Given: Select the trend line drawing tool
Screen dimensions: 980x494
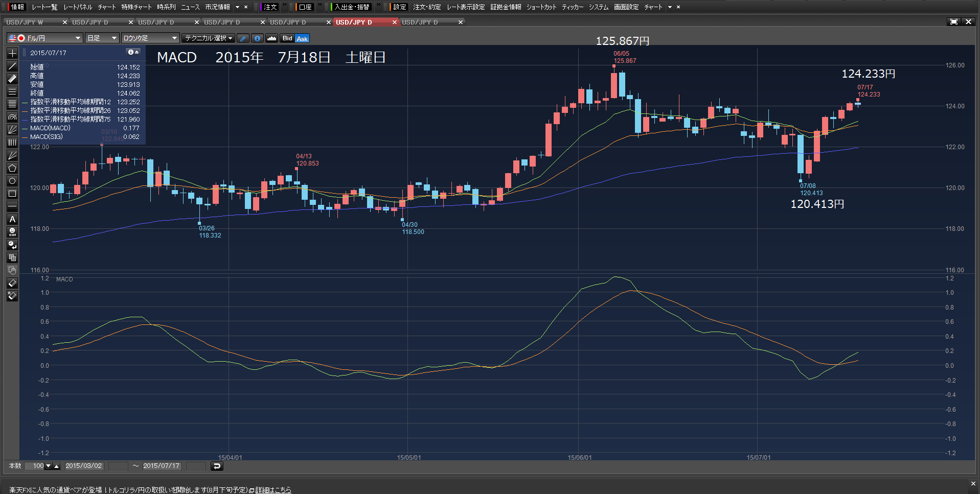Looking at the screenshot, I should point(12,66).
